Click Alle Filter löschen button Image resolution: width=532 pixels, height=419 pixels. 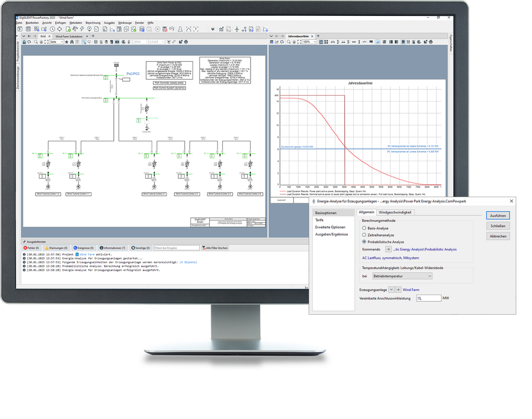(215, 248)
